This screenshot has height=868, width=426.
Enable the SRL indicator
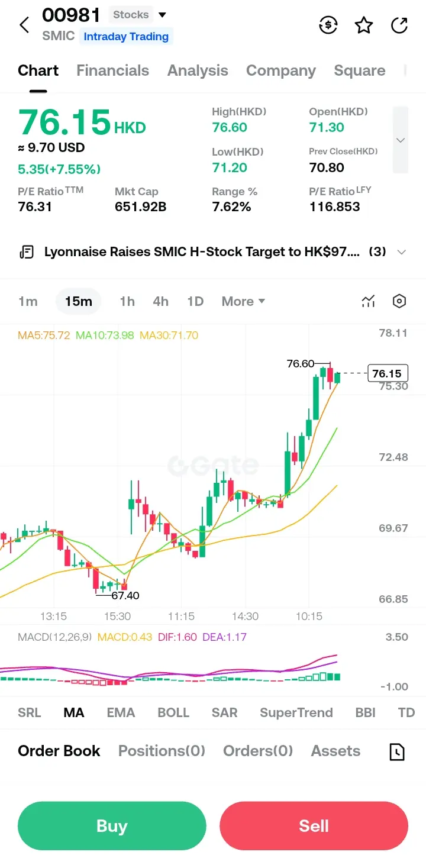tap(30, 712)
